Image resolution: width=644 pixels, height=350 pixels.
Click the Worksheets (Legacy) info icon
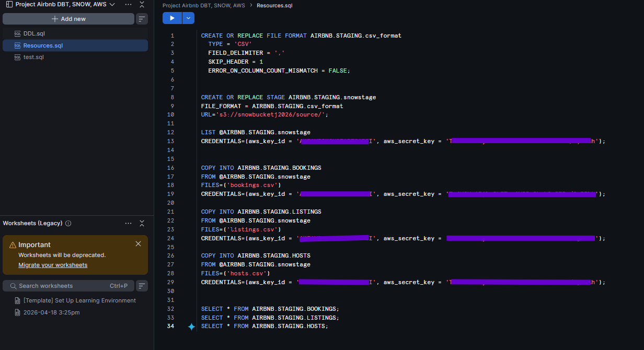(x=68, y=223)
